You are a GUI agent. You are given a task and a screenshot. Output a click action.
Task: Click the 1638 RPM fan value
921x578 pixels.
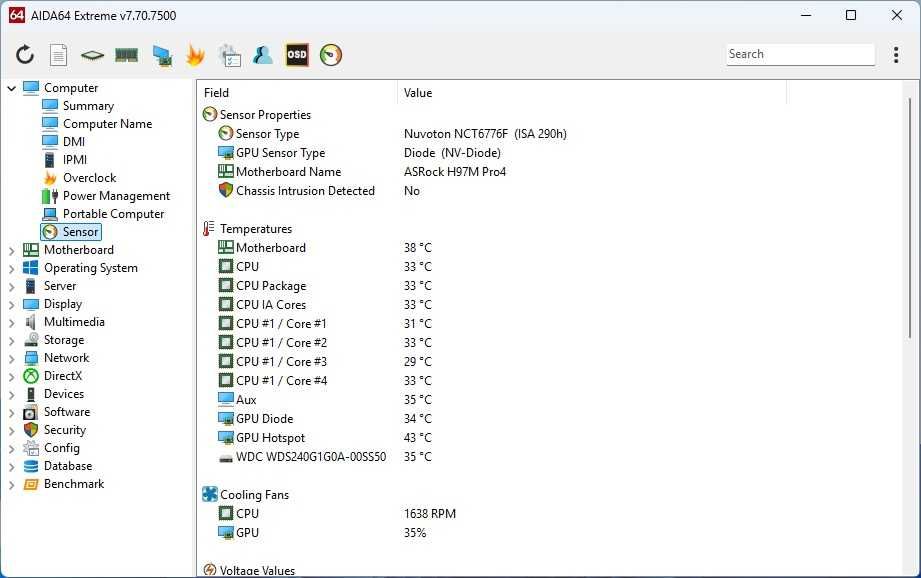coord(430,513)
